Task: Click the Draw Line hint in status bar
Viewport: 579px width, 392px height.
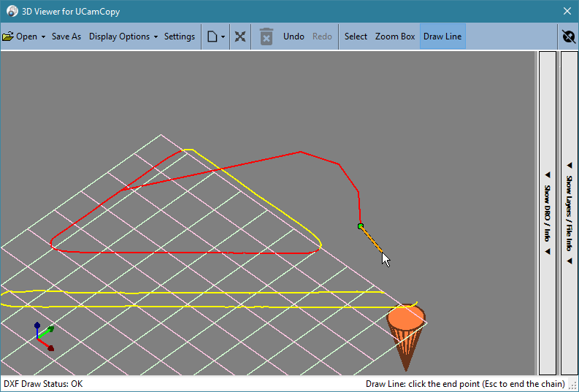Action: click(465, 384)
